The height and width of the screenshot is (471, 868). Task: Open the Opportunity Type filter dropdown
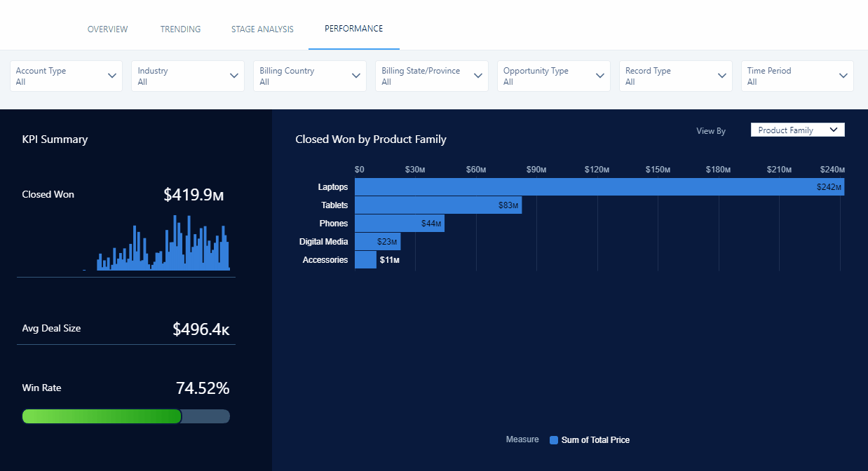coord(553,76)
